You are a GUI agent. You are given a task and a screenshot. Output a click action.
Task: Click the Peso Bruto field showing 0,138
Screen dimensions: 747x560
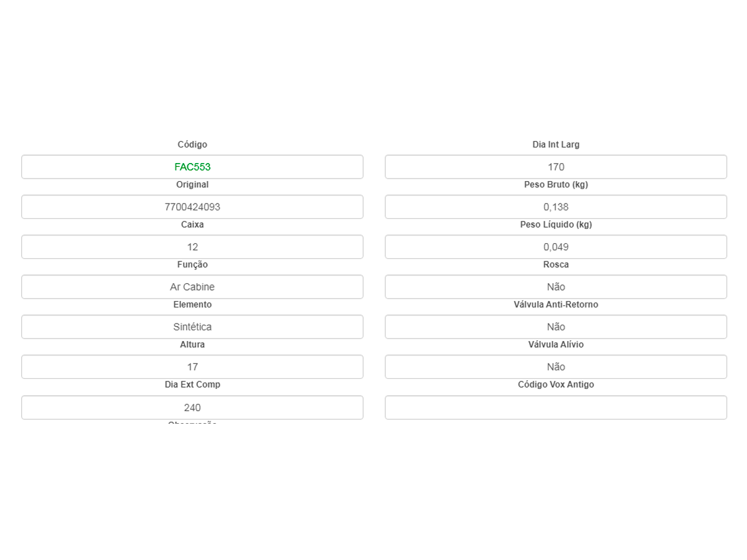pos(556,207)
